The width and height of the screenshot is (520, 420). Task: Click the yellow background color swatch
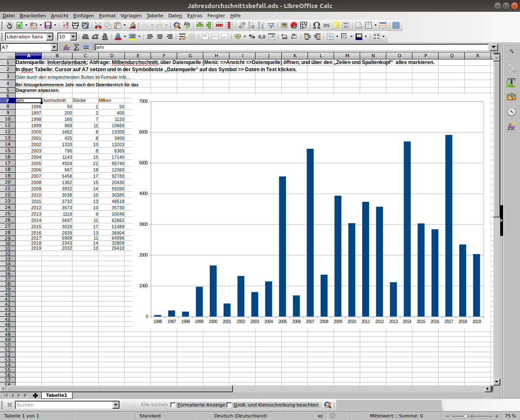click(x=132, y=37)
